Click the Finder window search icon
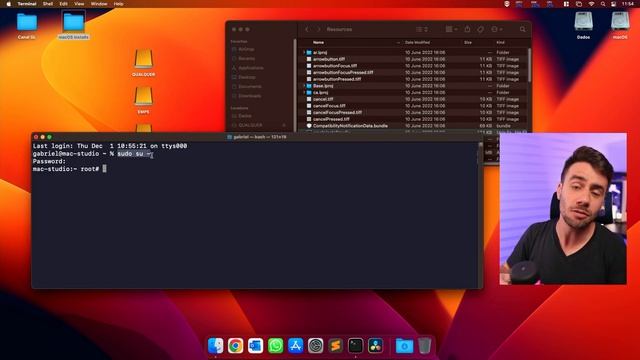The image size is (640, 360). 522,29
